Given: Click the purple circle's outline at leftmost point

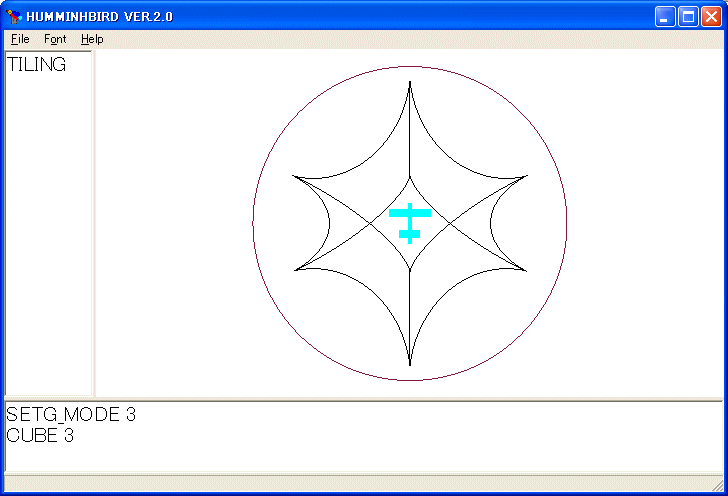Looking at the screenshot, I should (x=253, y=223).
